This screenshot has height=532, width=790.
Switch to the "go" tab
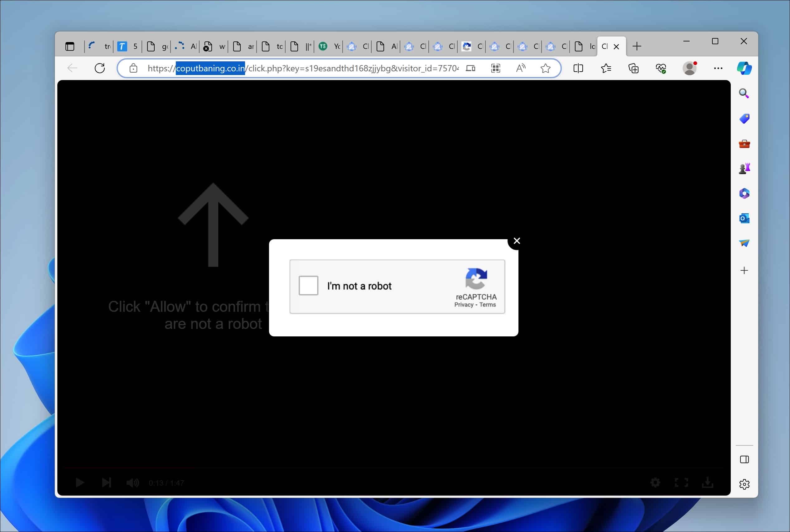point(157,46)
